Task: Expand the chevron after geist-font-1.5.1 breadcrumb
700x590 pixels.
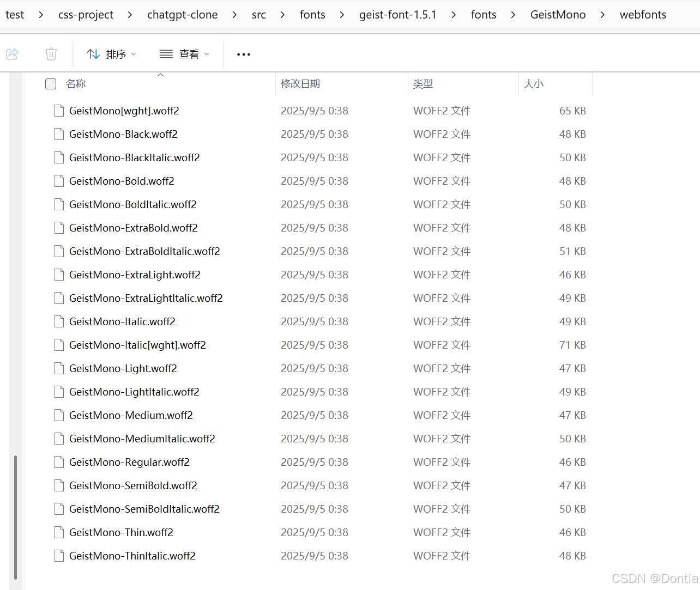Action: click(x=454, y=15)
